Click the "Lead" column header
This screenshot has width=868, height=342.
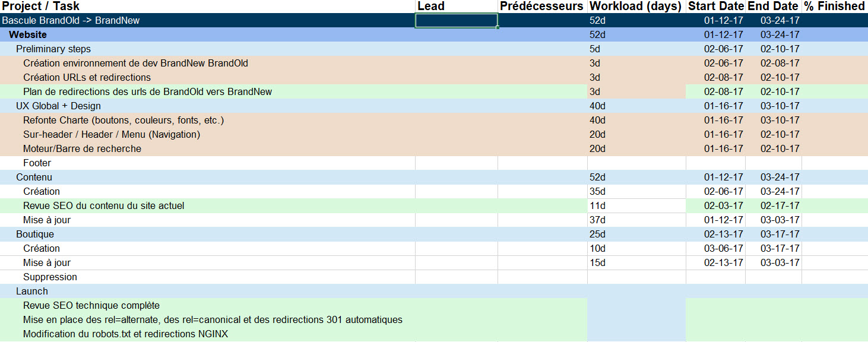pyautogui.click(x=431, y=6)
